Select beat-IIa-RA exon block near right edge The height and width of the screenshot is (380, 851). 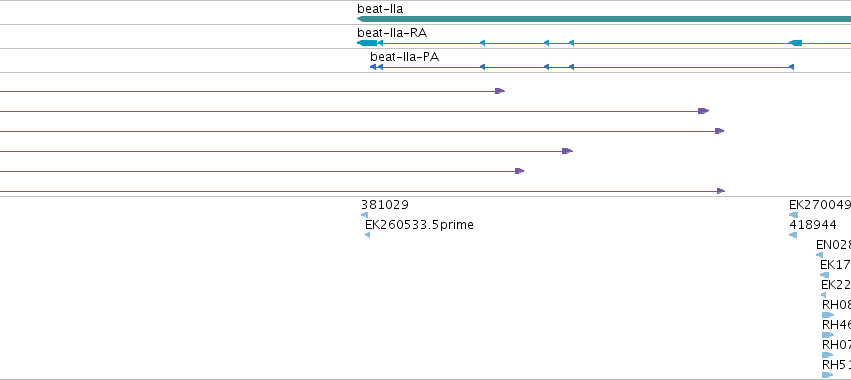(795, 43)
